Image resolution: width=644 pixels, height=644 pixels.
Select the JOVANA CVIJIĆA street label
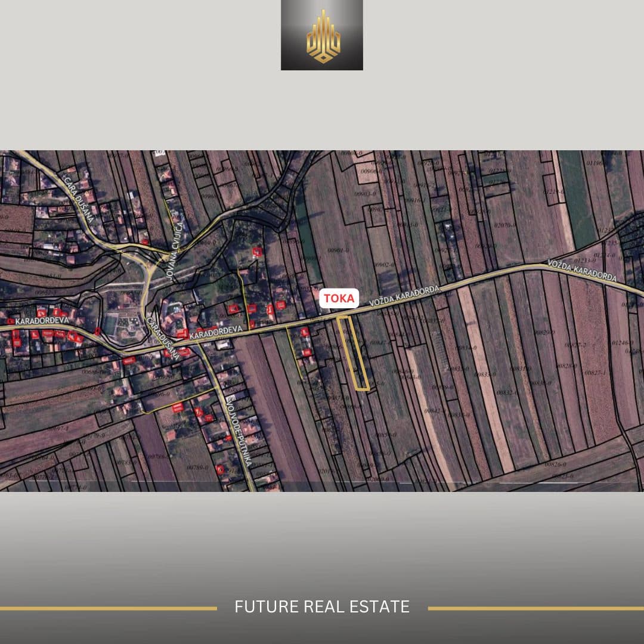pyautogui.click(x=174, y=250)
